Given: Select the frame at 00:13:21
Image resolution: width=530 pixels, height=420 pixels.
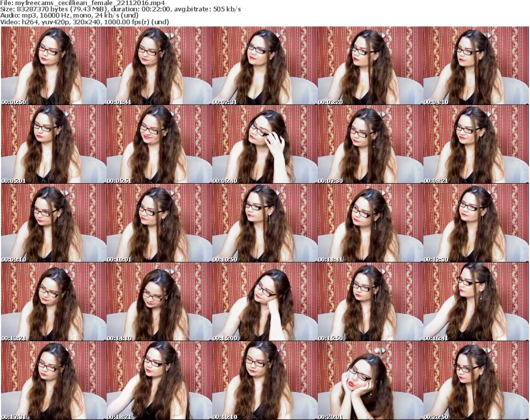Looking at the screenshot, I should (x=53, y=302).
